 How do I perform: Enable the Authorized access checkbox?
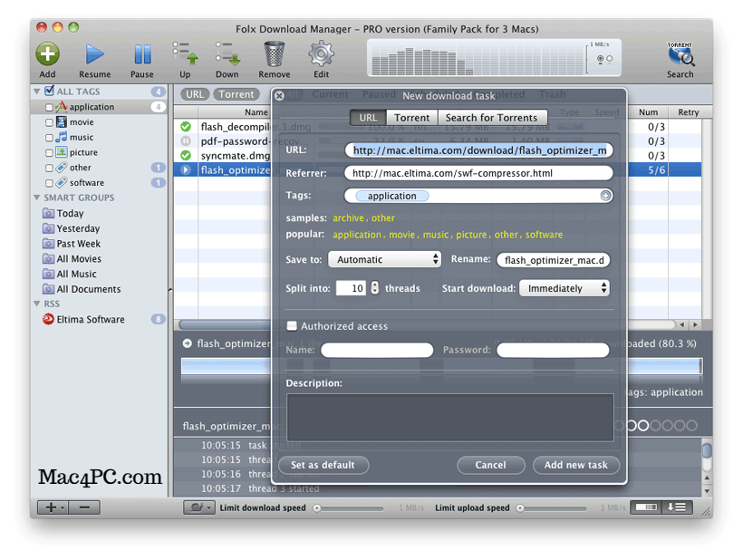292,325
